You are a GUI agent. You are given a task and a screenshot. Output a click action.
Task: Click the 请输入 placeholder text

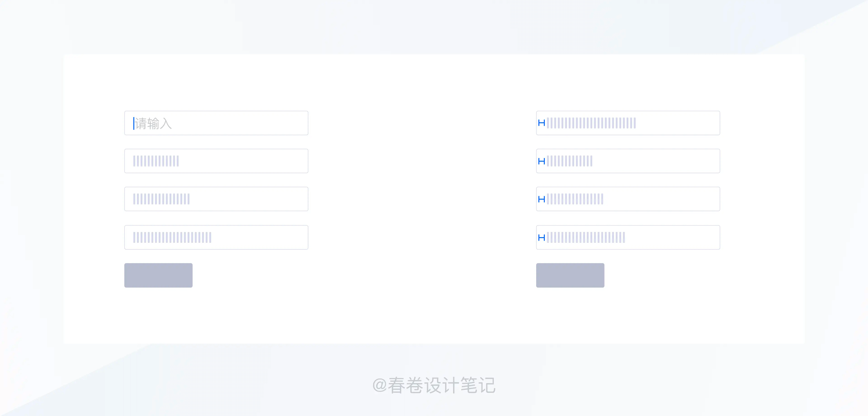(154, 123)
